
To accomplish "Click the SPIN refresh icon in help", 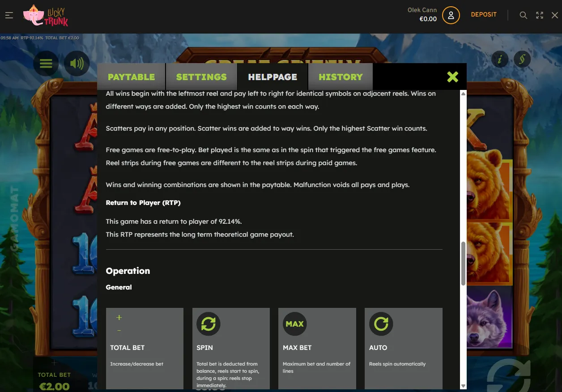I will click(209, 324).
